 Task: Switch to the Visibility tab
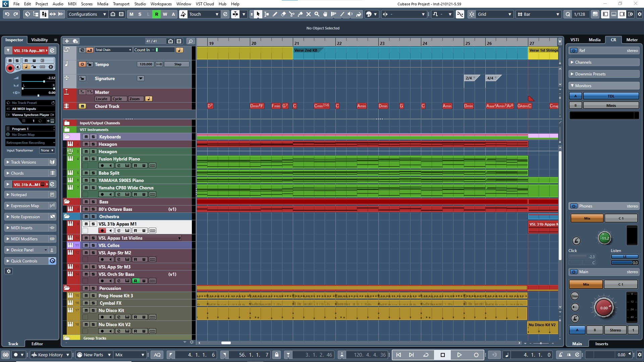pyautogui.click(x=39, y=40)
